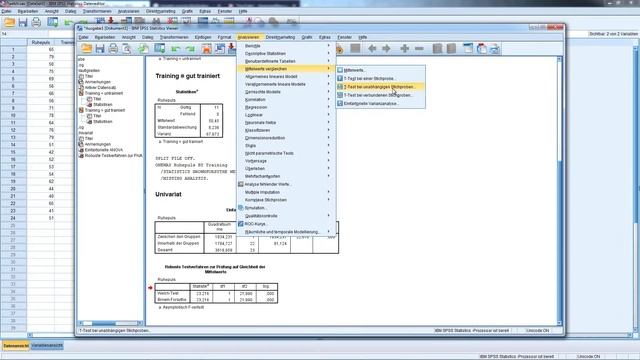
Task: Save output with Viewer toolbar disk icon
Action: click(100, 49)
